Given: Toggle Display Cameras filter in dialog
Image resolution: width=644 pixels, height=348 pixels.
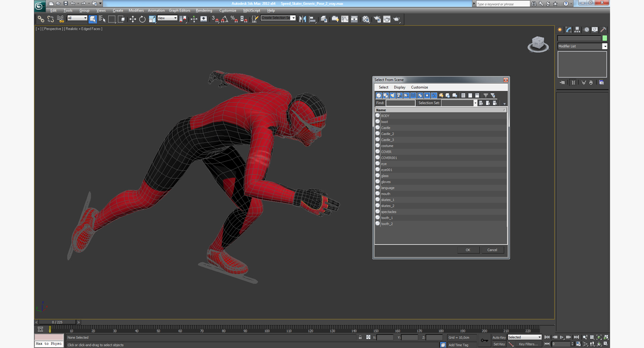Looking at the screenshot, I should [399, 95].
